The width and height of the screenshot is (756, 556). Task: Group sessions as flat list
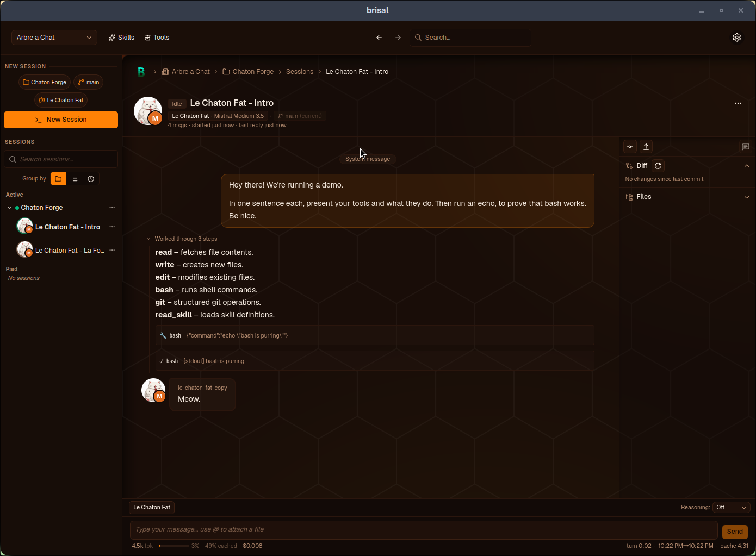[75, 179]
